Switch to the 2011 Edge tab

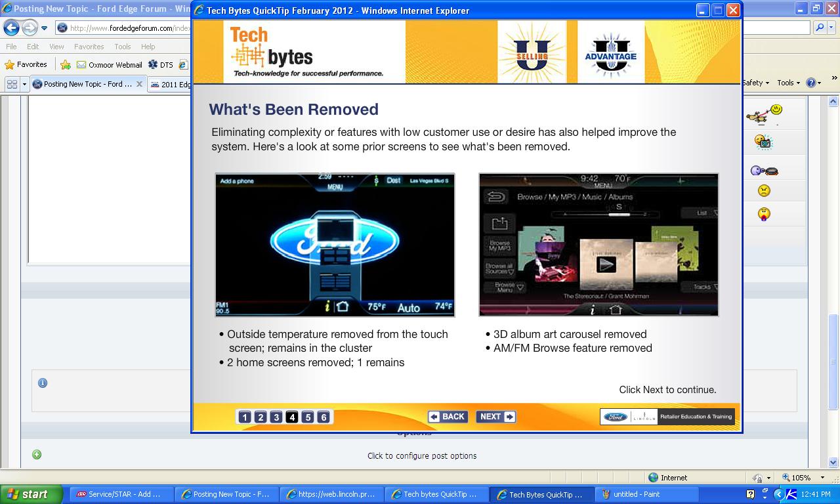[170, 84]
